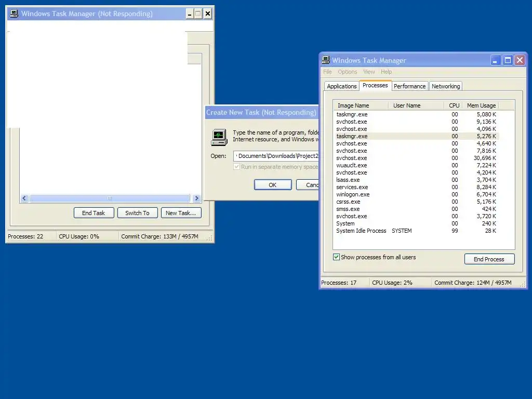Click Commit Charge: 133M / 4957M status

pos(160,236)
